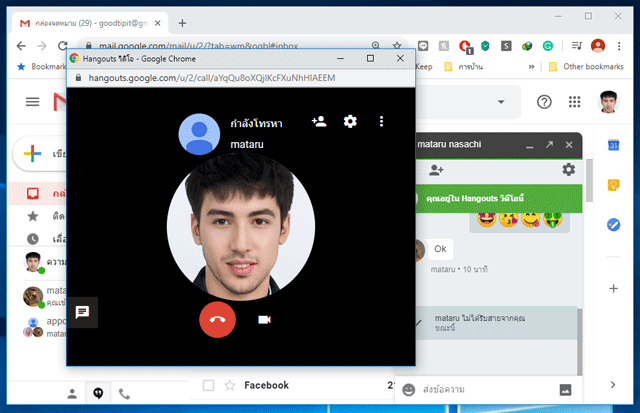Open Chrome three-dot menu
This screenshot has height=413, width=640.
point(619,46)
